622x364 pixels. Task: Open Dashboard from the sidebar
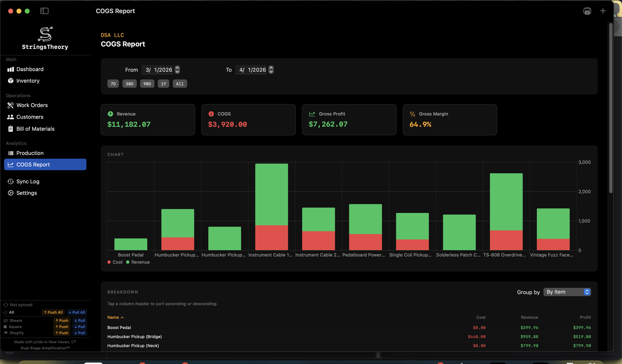point(30,69)
